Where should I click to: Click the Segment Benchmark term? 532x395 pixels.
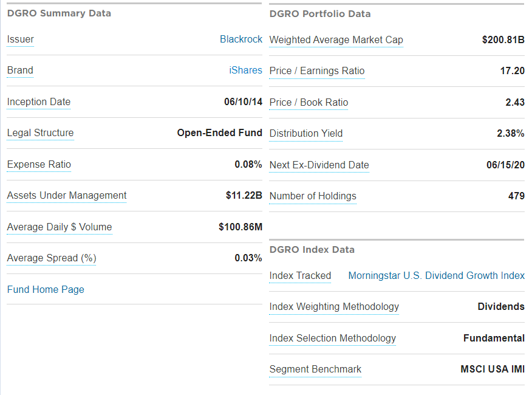[x=315, y=369]
